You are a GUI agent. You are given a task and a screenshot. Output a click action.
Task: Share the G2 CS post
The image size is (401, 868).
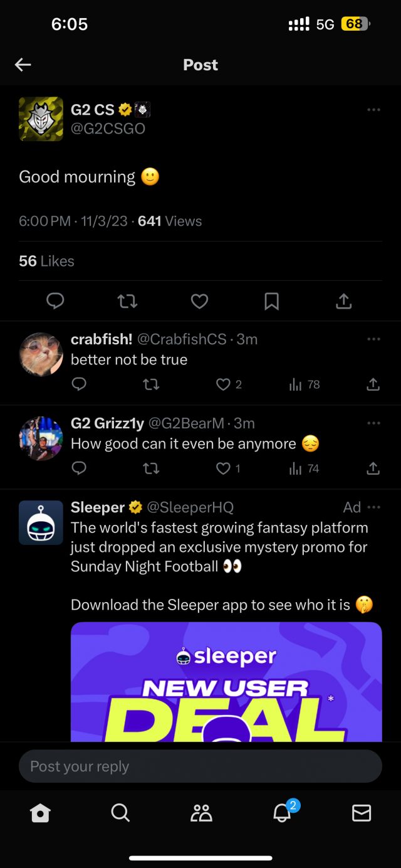click(x=343, y=302)
